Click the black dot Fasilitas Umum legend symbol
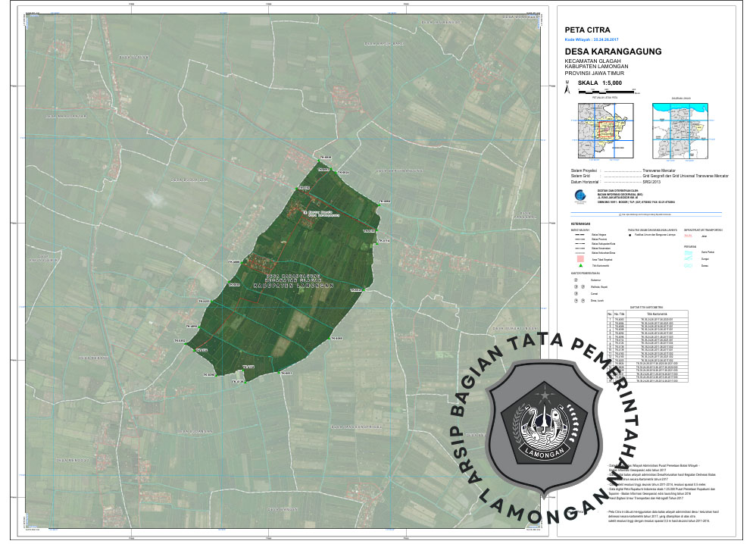Image resolution: width=756 pixels, height=544 pixels. pos(630,236)
